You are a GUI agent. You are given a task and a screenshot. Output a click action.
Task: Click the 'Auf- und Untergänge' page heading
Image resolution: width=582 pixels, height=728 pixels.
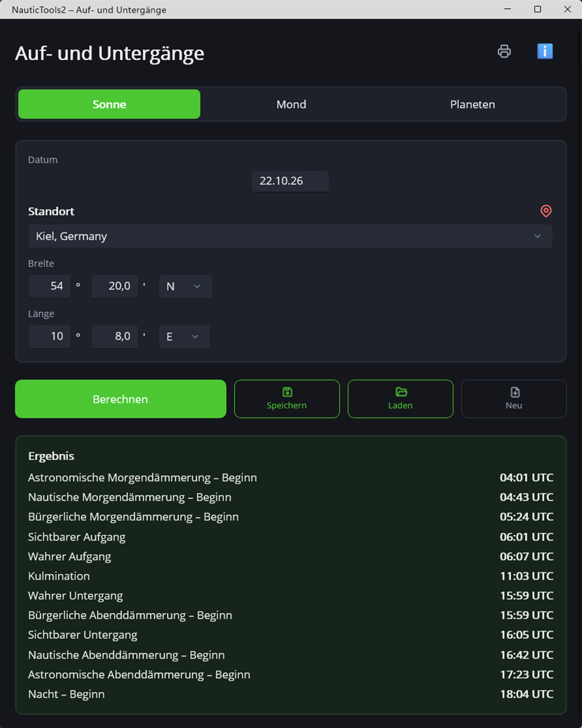(110, 53)
